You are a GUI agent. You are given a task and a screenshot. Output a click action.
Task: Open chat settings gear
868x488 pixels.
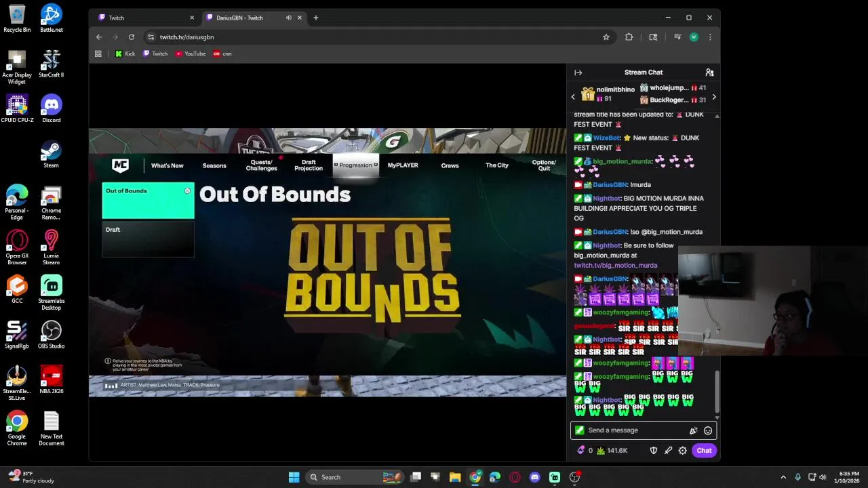click(x=683, y=451)
